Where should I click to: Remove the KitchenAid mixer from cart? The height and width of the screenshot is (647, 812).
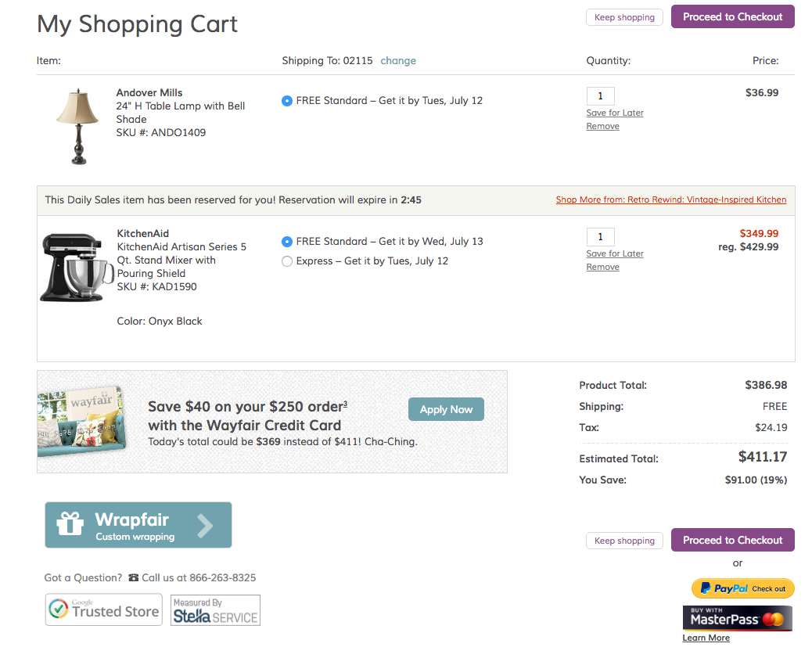coord(602,267)
